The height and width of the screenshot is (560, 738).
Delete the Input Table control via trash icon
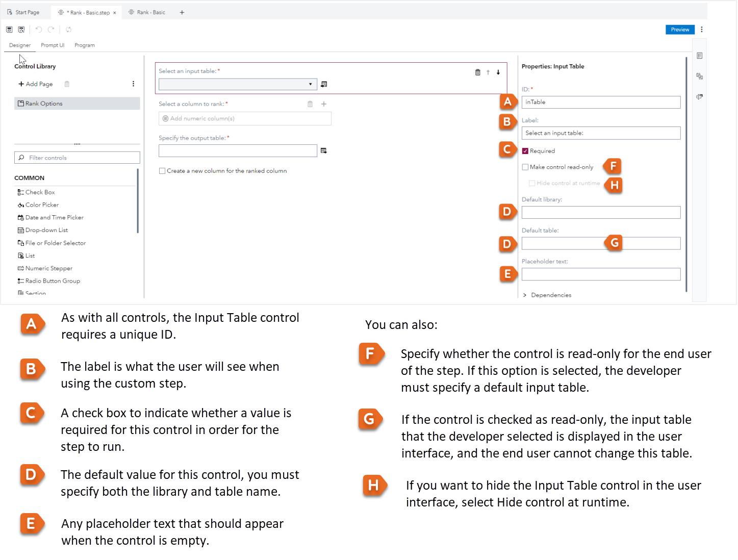478,72
